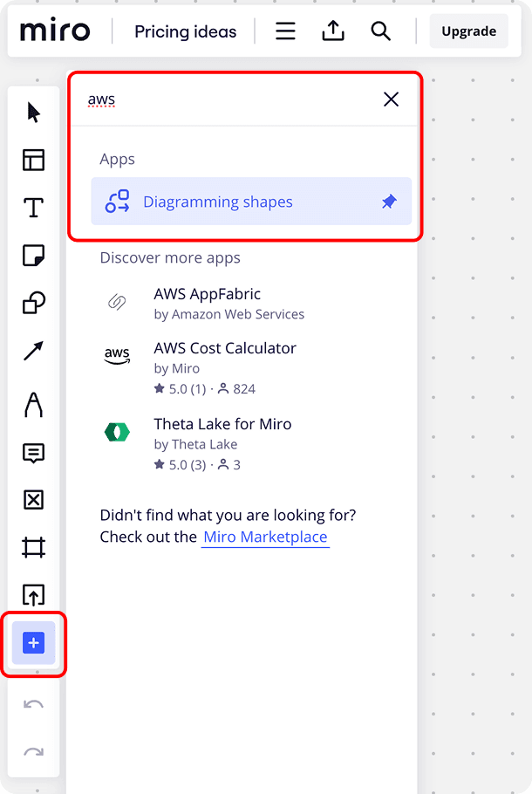Screen dimensions: 532x794
Task: Redo the last action
Action: point(33,752)
